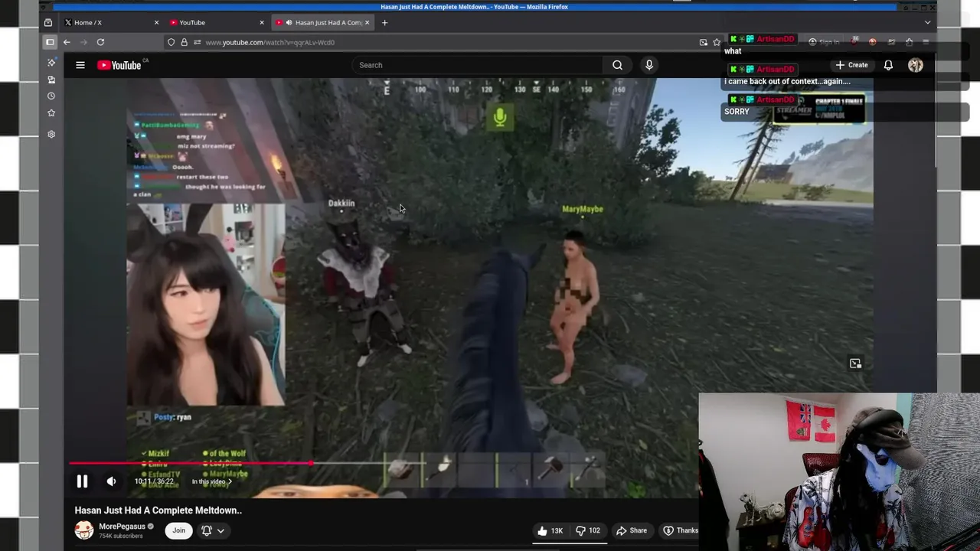Open a new Firefox tab
980x551 pixels.
(x=384, y=22)
